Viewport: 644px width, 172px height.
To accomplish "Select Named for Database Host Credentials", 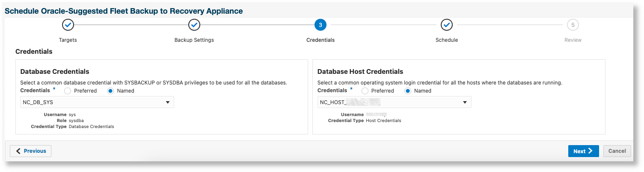I will [407, 91].
